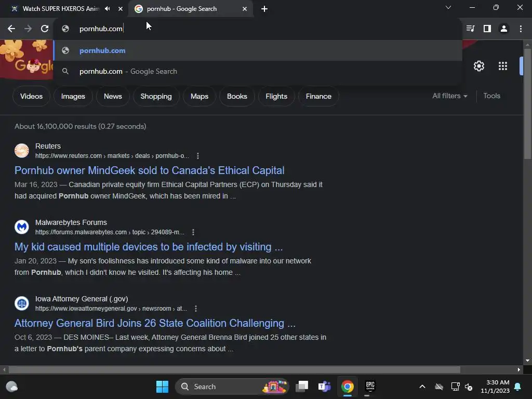
Task: Launch Microsoft Teams from taskbar
Action: point(324,387)
